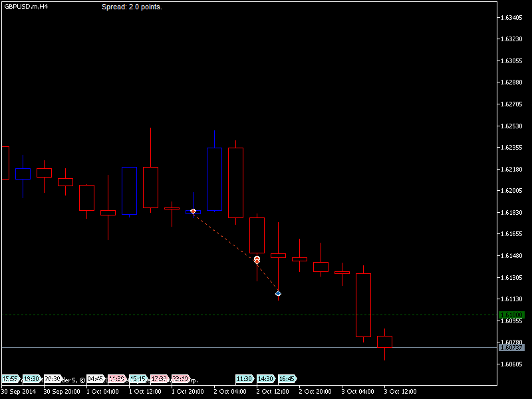
Task: Click the cyan 11:30 event marker
Action: pyautogui.click(x=244, y=378)
